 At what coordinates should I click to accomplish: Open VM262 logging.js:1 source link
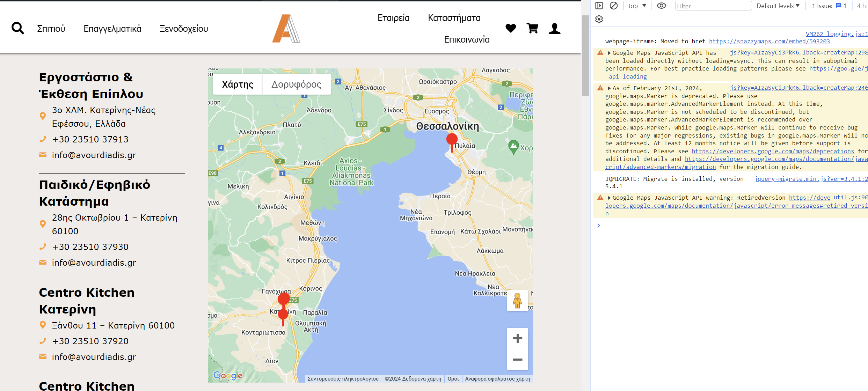pyautogui.click(x=837, y=34)
